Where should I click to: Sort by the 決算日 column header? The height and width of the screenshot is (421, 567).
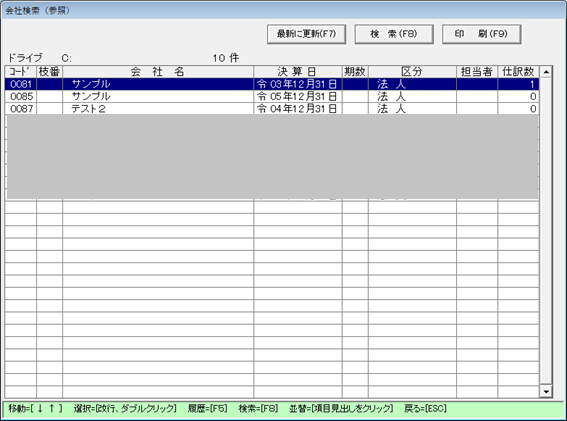pos(298,72)
